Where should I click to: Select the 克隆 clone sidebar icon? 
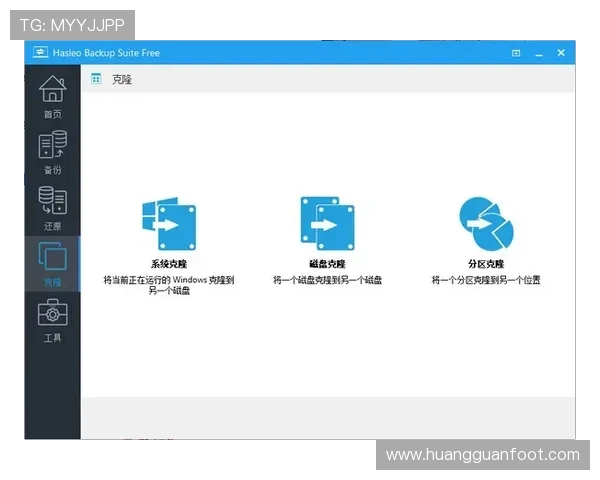click(52, 256)
